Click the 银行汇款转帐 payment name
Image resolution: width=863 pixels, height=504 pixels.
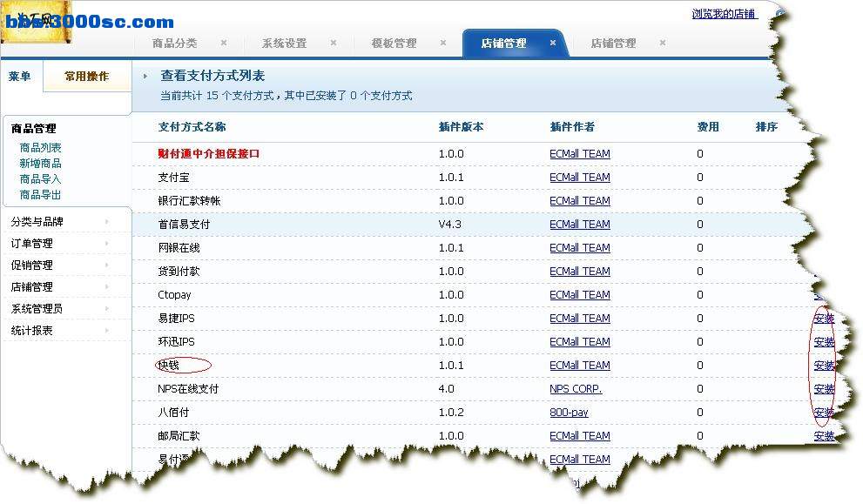(x=189, y=201)
